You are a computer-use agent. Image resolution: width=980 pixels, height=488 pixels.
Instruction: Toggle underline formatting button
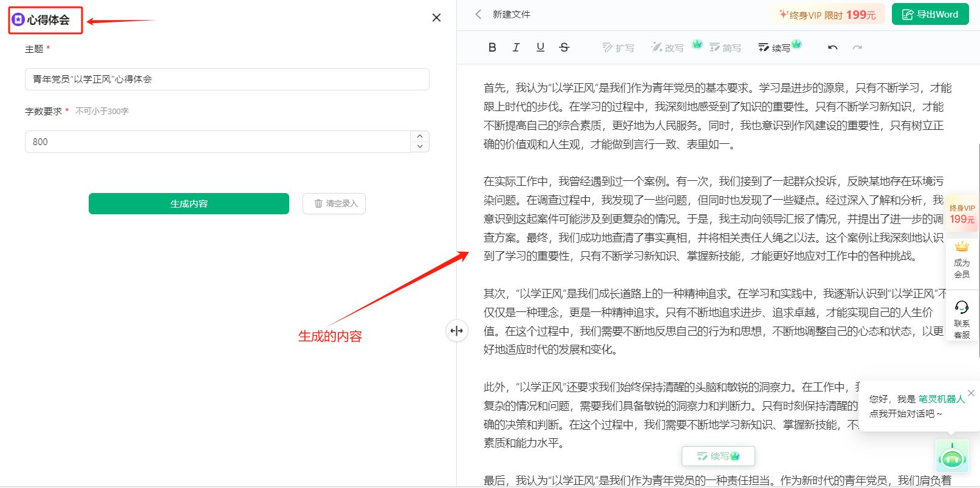(x=540, y=47)
